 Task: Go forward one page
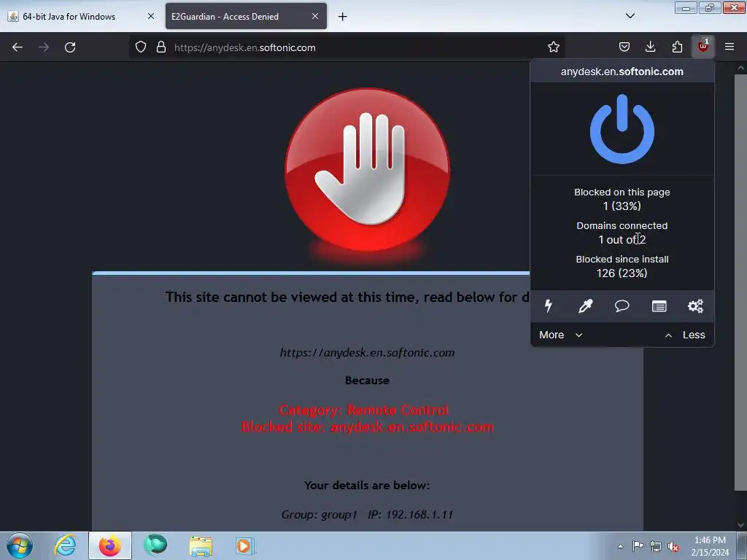coord(43,47)
